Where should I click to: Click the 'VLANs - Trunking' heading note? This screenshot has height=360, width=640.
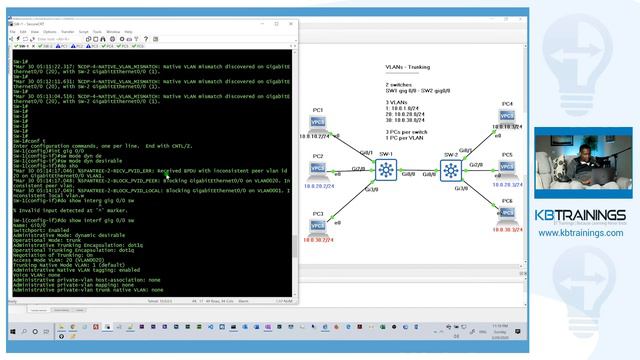(x=407, y=67)
